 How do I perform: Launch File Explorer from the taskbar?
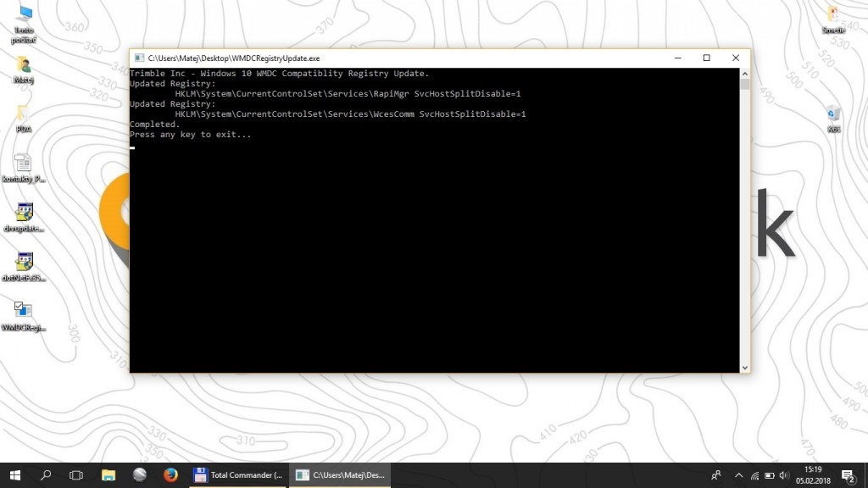point(108,475)
